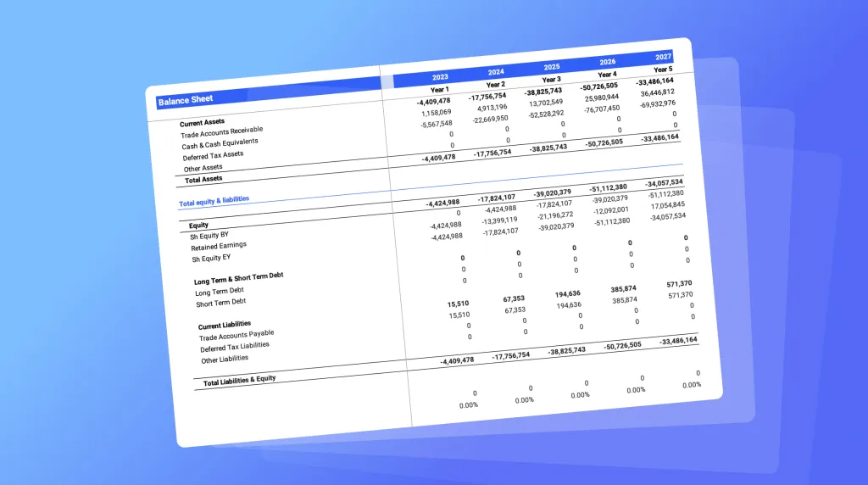The height and width of the screenshot is (485, 868).
Task: Select the Short Term Debt row label
Action: click(x=220, y=303)
